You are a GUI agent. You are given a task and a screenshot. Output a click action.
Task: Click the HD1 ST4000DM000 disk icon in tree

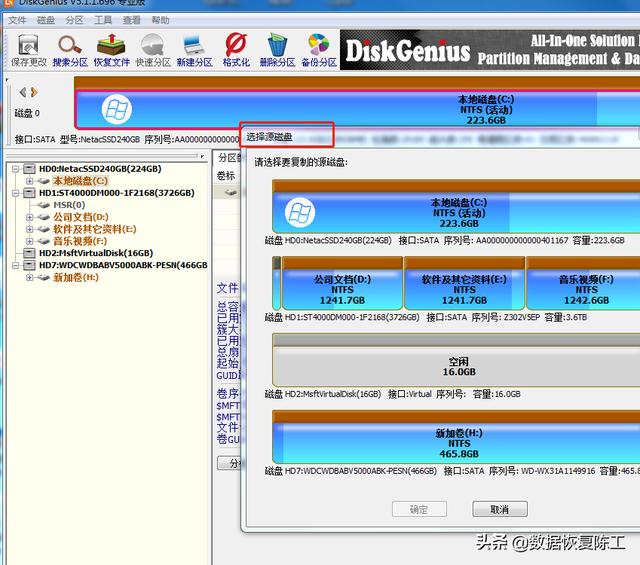tap(29, 193)
